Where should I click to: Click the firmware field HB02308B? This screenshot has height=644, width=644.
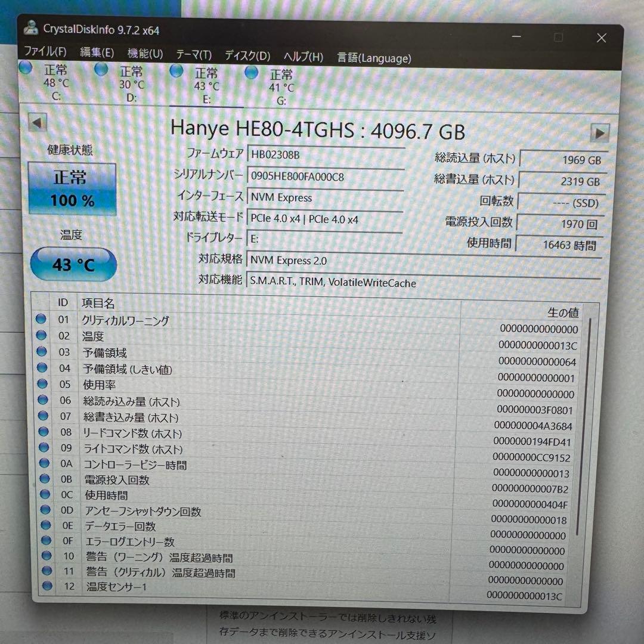coord(326,155)
